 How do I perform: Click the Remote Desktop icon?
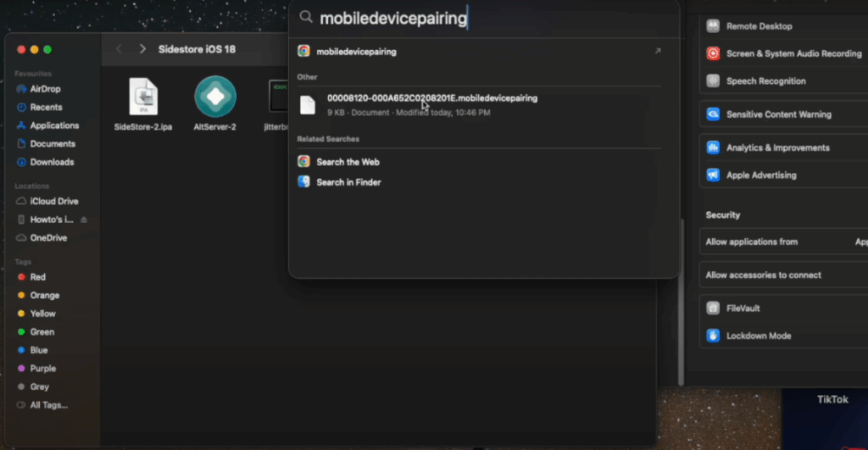713,26
